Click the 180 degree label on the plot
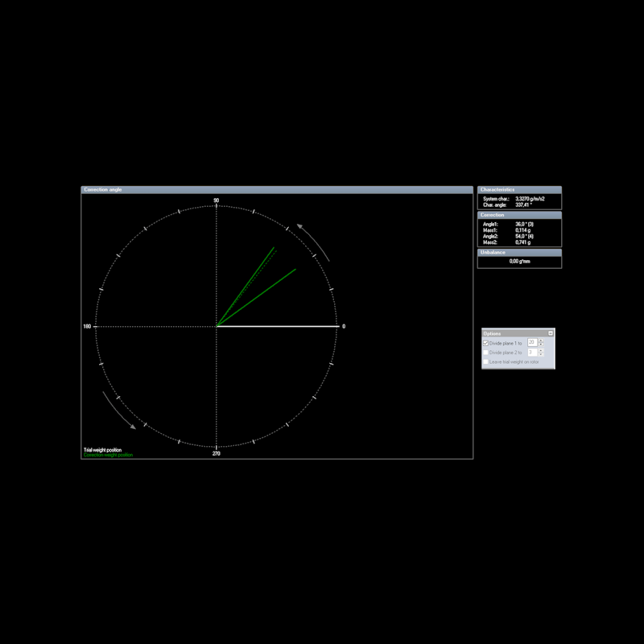 pos(87,327)
